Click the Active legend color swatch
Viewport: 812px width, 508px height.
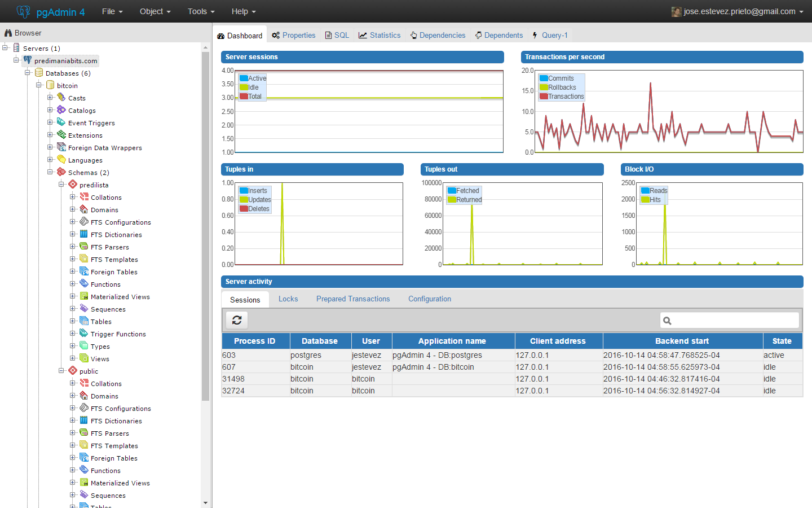pyautogui.click(x=244, y=78)
